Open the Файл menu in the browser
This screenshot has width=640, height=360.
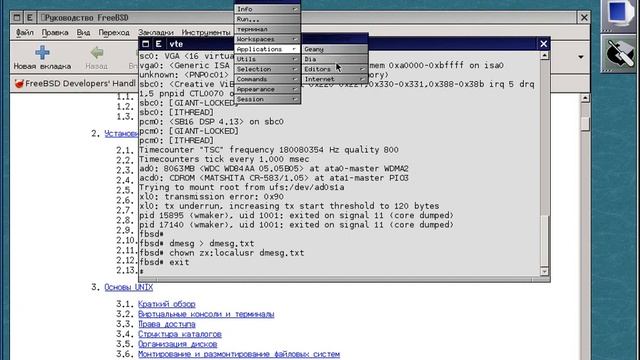click(x=24, y=32)
